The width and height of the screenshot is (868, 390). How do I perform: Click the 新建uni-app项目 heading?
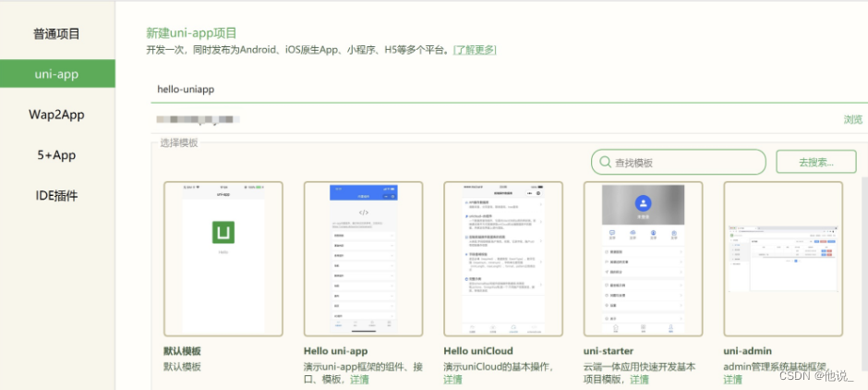[191, 32]
